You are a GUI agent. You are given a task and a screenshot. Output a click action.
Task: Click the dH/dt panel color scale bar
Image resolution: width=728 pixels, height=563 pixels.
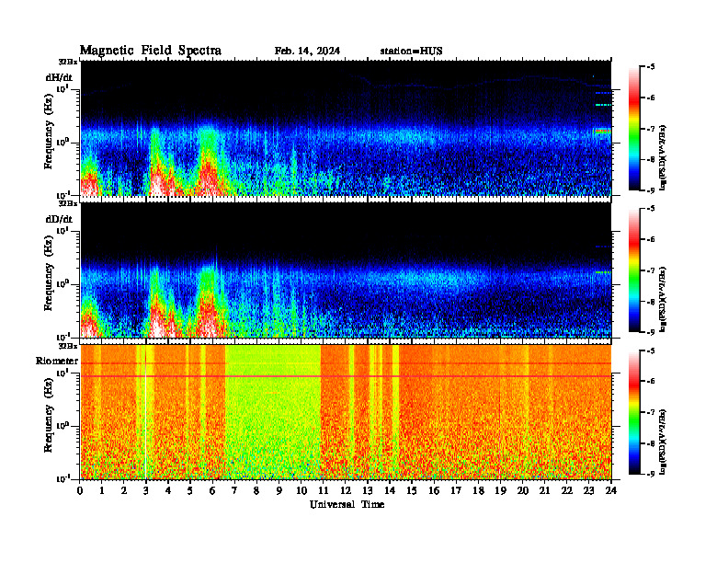pos(633,129)
